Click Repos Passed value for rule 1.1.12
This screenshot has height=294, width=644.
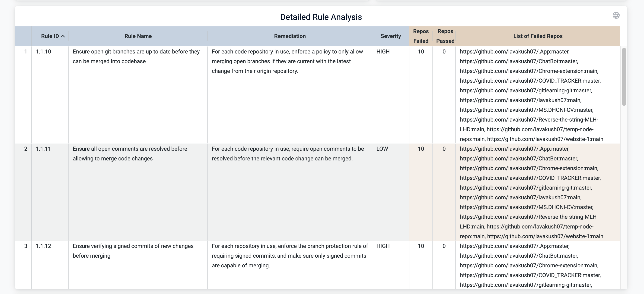tap(444, 246)
